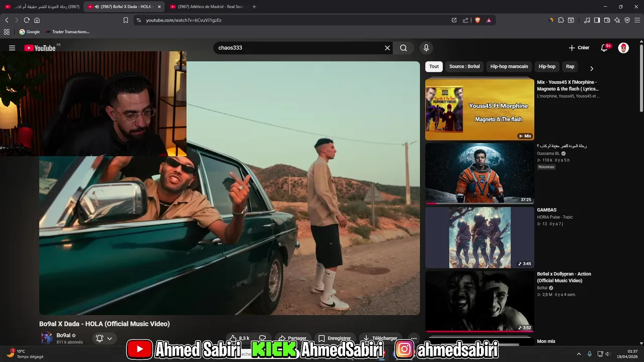Screen dimensions: 644x362
Task: Open the browser home page icon
Action: coord(37,20)
